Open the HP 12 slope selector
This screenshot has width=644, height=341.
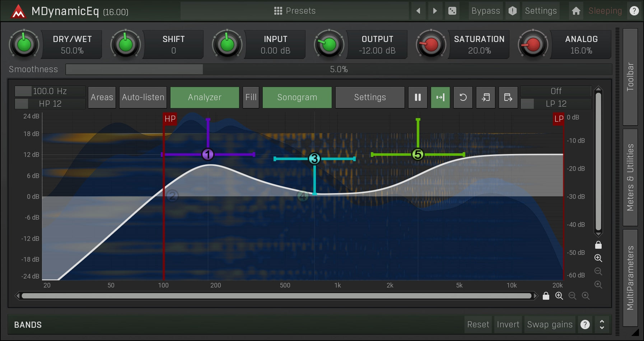point(49,104)
